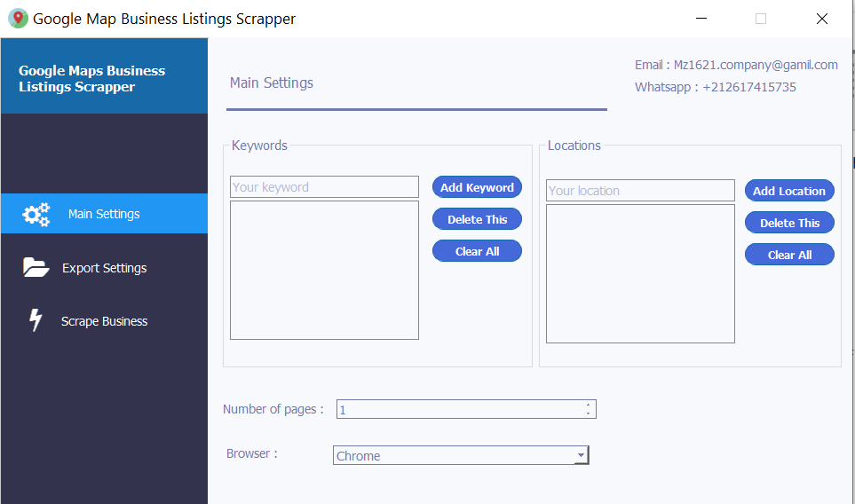The width and height of the screenshot is (855, 504).
Task: Click the Whatsapp number text
Action: (x=715, y=87)
